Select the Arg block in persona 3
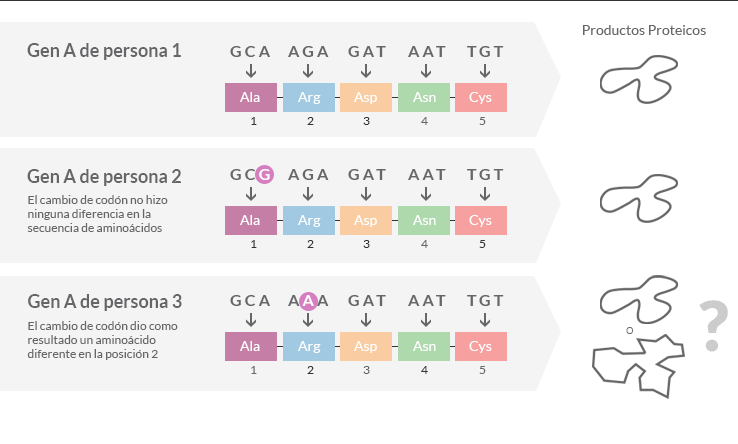The height and width of the screenshot is (444, 738). [x=309, y=347]
